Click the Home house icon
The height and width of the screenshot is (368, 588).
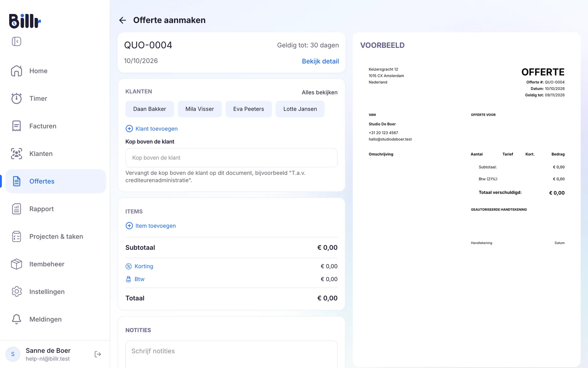(x=17, y=71)
